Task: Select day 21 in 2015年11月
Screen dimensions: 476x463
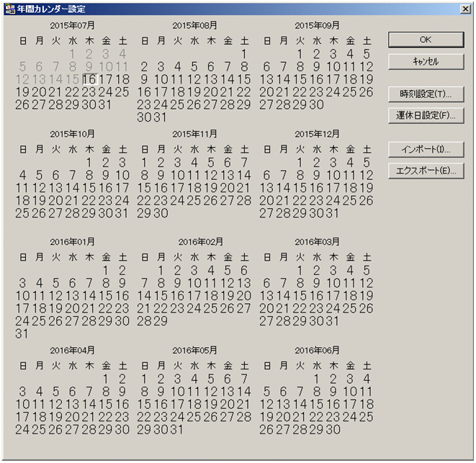Action: pos(244,188)
